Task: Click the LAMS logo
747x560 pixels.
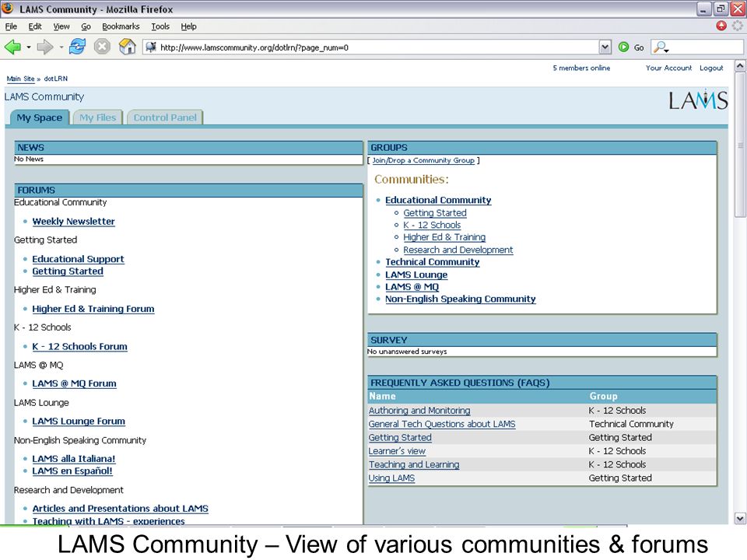Action: (x=698, y=100)
